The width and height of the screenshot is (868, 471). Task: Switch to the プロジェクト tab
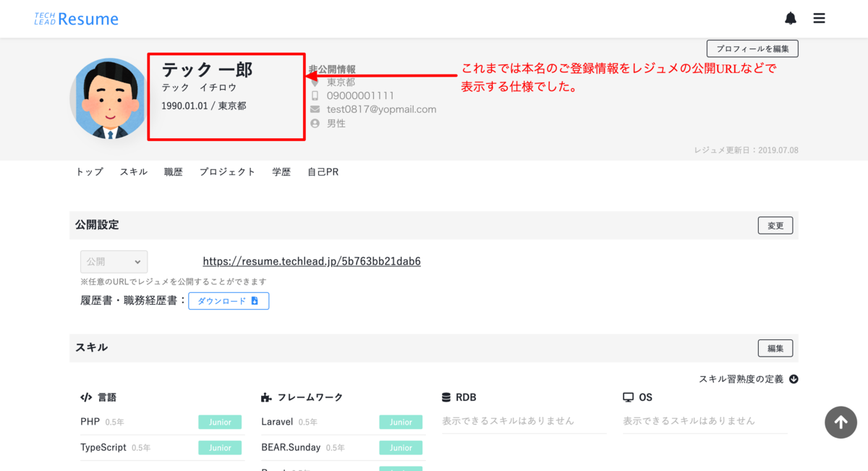(228, 172)
